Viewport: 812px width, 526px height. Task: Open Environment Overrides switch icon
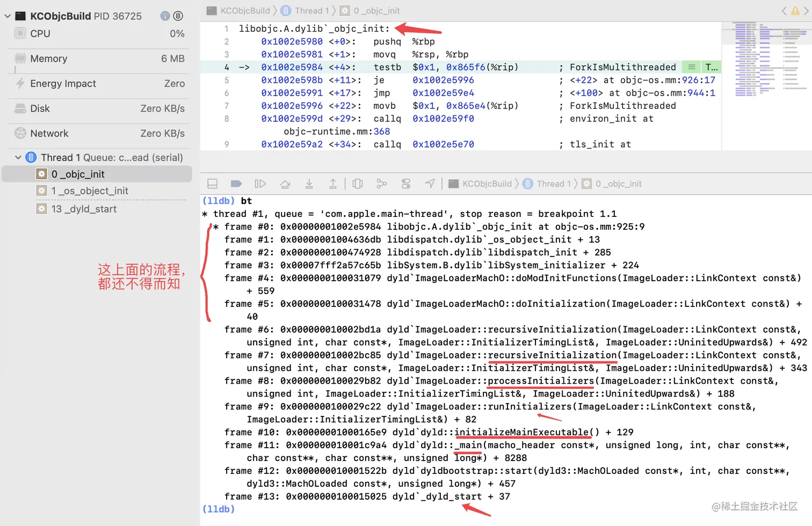click(406, 184)
